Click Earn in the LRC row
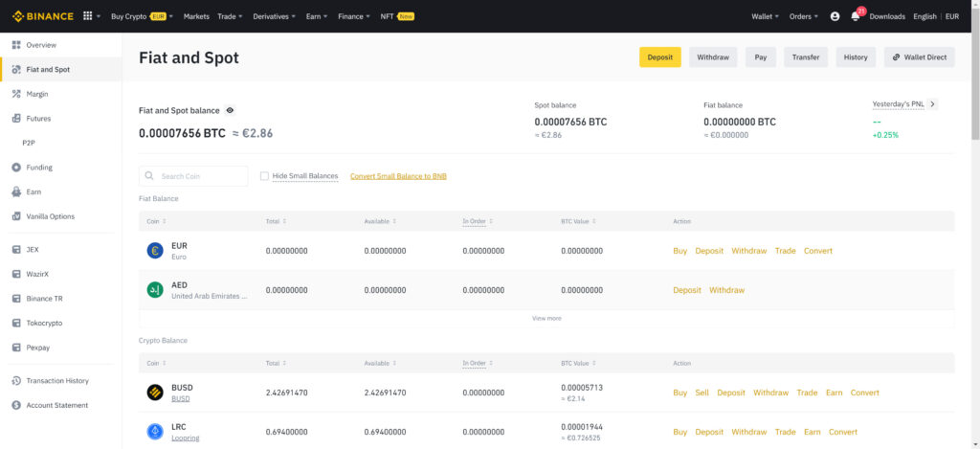The width and height of the screenshot is (980, 449). tap(813, 432)
